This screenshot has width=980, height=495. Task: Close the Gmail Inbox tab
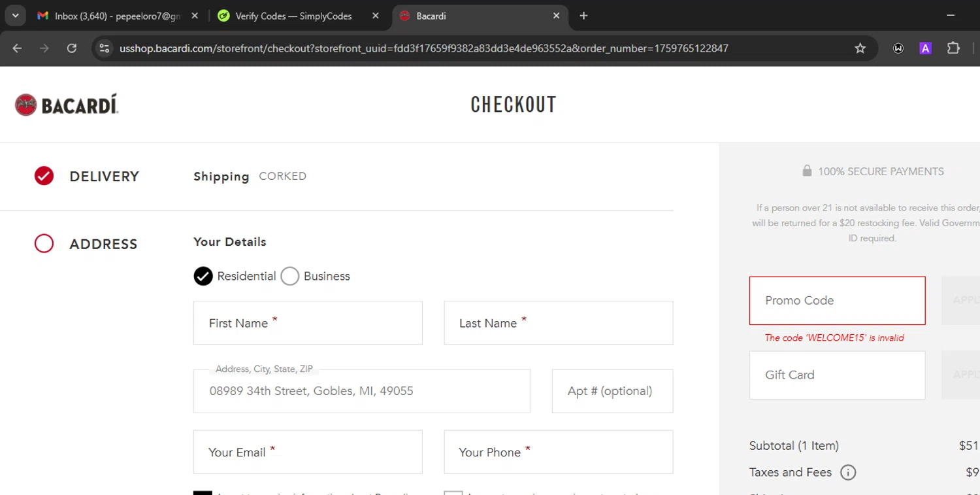coord(195,16)
